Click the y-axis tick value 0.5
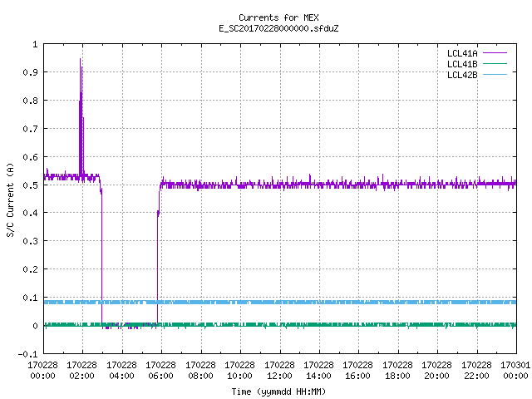 30,185
